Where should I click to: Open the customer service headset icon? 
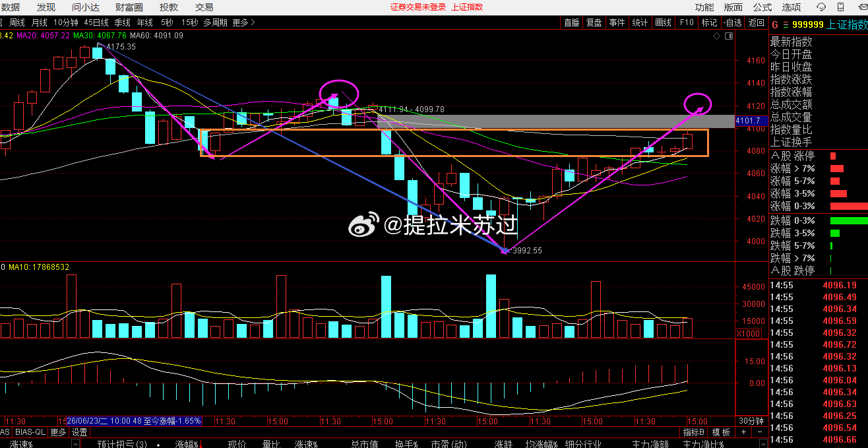point(821,7)
